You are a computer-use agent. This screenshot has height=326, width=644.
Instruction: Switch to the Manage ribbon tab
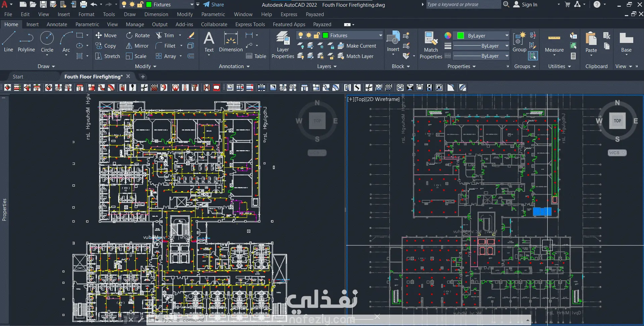135,24
